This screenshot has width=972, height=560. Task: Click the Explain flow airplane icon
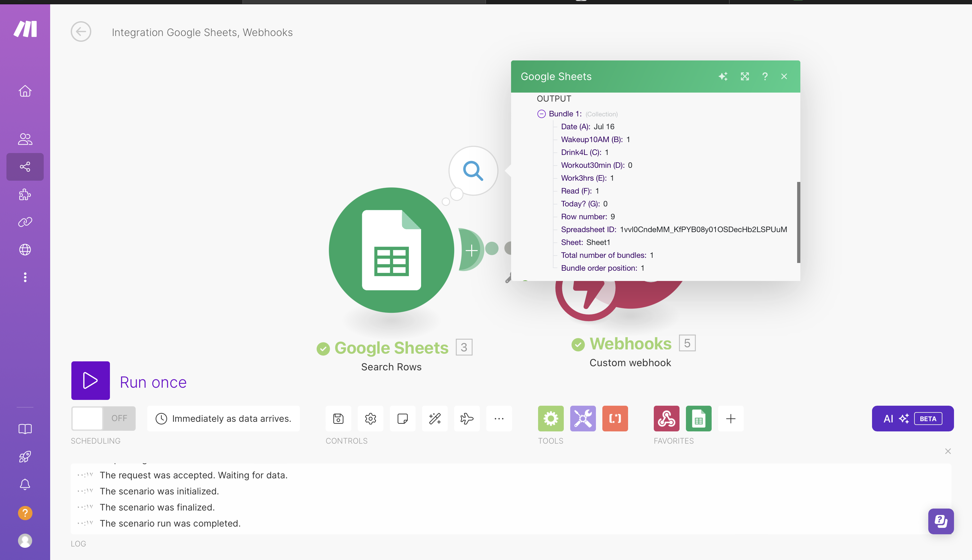[467, 419]
